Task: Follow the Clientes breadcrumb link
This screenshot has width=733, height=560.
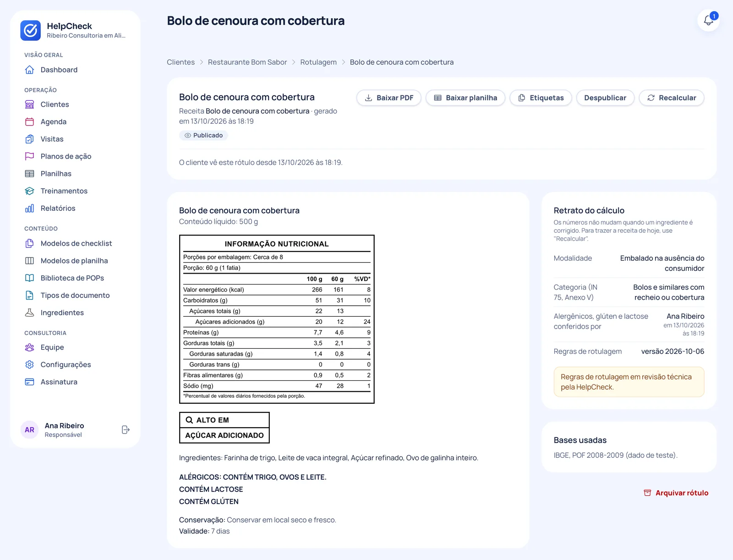Action: [181, 62]
